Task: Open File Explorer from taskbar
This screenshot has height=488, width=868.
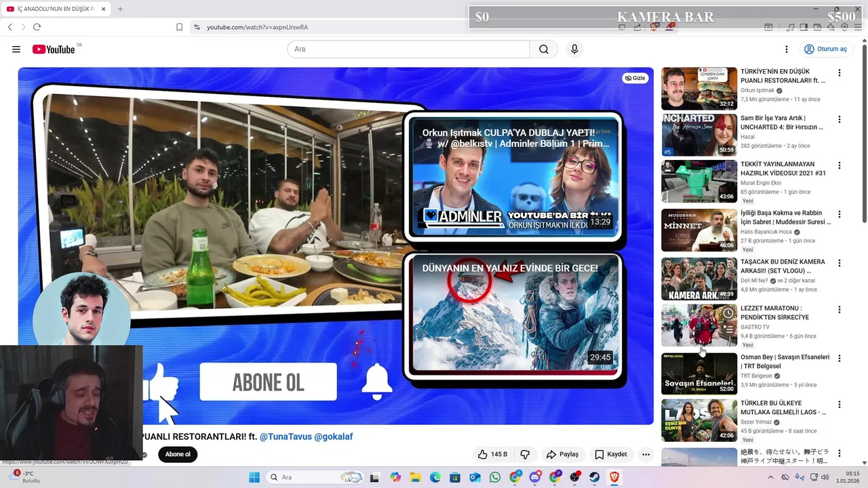Action: (415, 477)
